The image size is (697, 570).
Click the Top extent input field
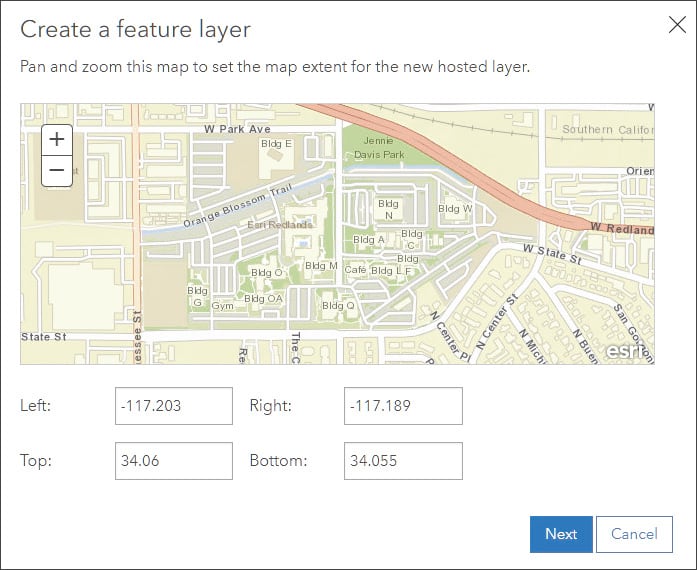click(x=174, y=461)
